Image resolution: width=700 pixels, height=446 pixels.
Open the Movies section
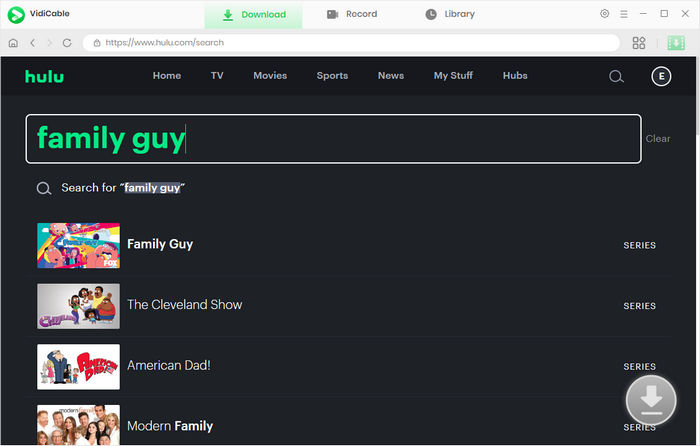pyautogui.click(x=270, y=76)
